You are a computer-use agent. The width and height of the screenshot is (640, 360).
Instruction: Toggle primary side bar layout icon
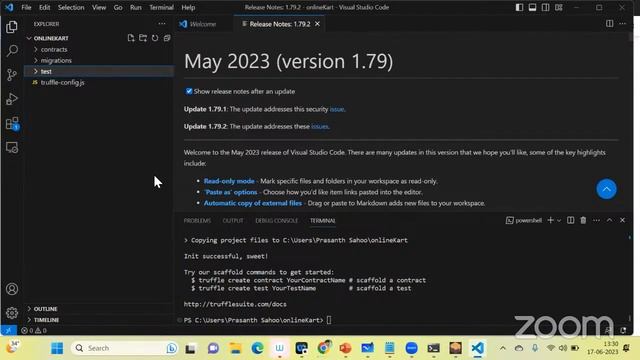(519, 7)
